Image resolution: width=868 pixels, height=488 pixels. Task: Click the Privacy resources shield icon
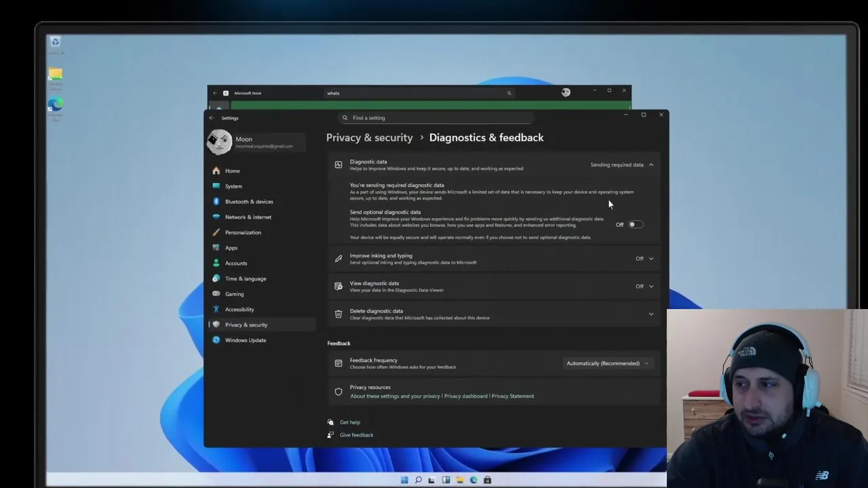coord(338,391)
